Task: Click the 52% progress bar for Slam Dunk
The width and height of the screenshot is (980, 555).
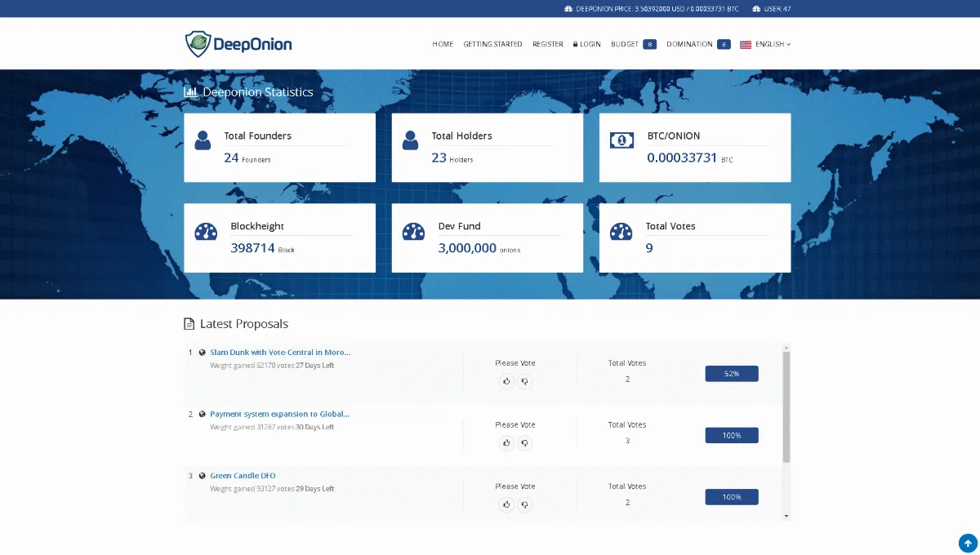Action: point(732,374)
